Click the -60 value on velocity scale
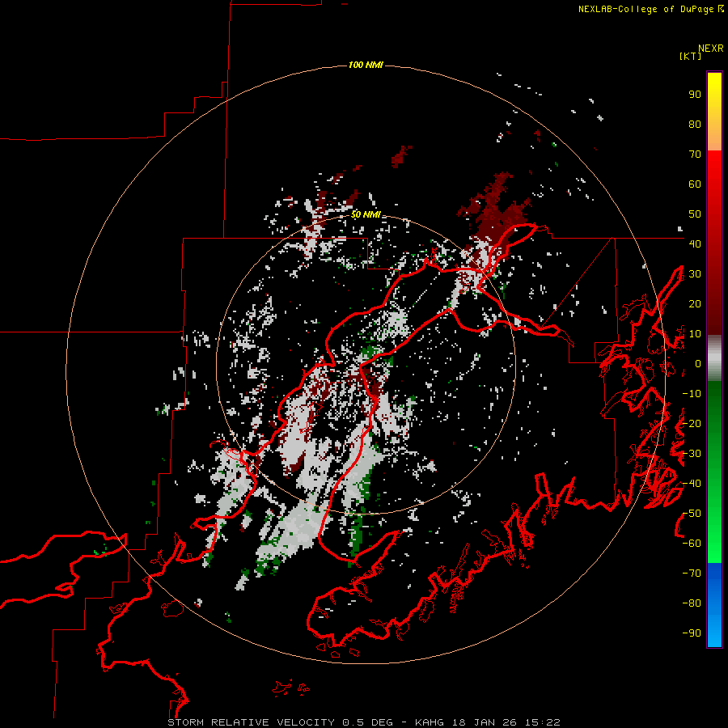The image size is (728, 728). click(692, 544)
